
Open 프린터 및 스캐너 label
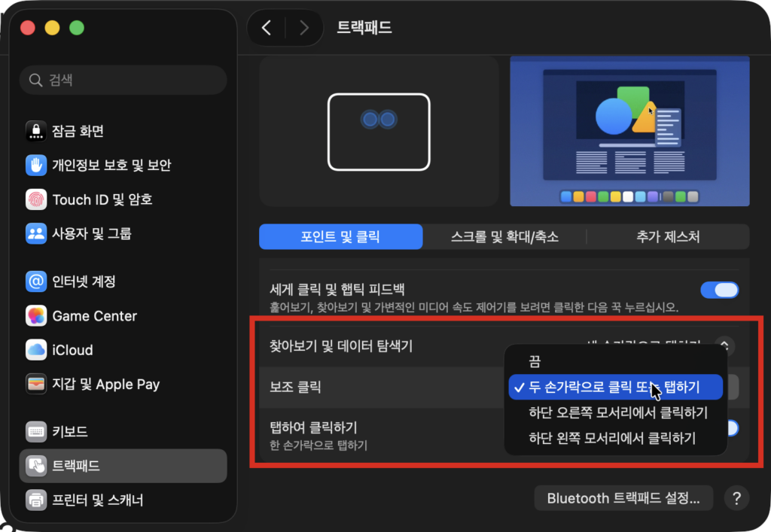tap(97, 500)
